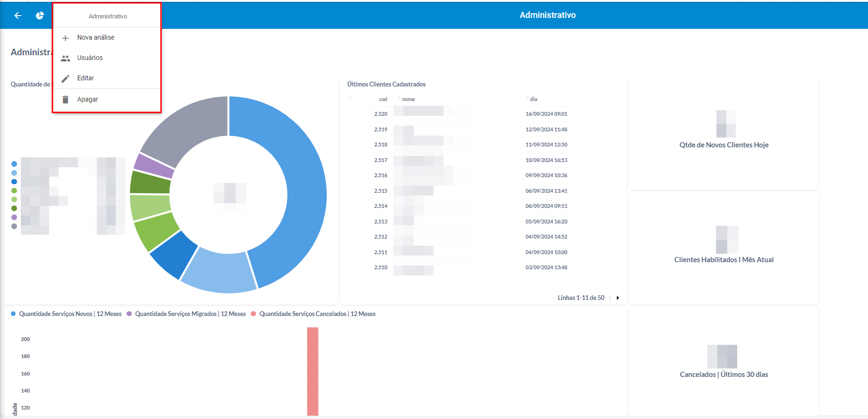The image size is (868, 419).
Task: Toggle Quantidade Serviços Migrados legend series
Action: (186, 314)
